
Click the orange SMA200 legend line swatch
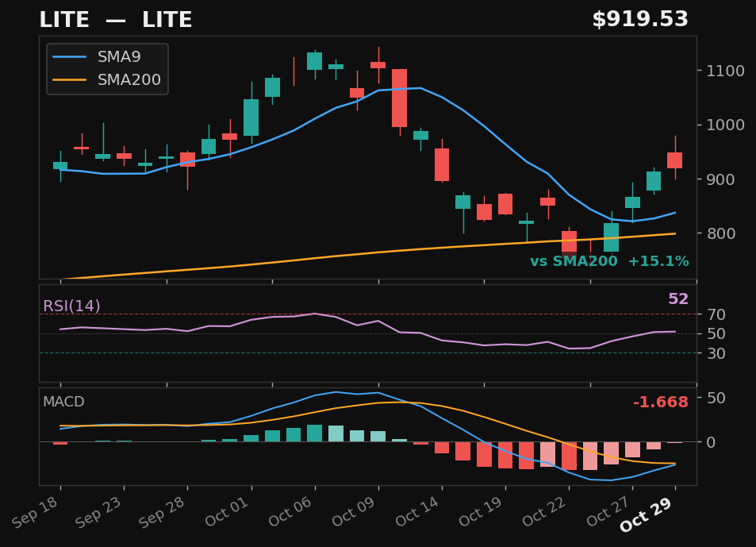pyautogui.click(x=70, y=79)
